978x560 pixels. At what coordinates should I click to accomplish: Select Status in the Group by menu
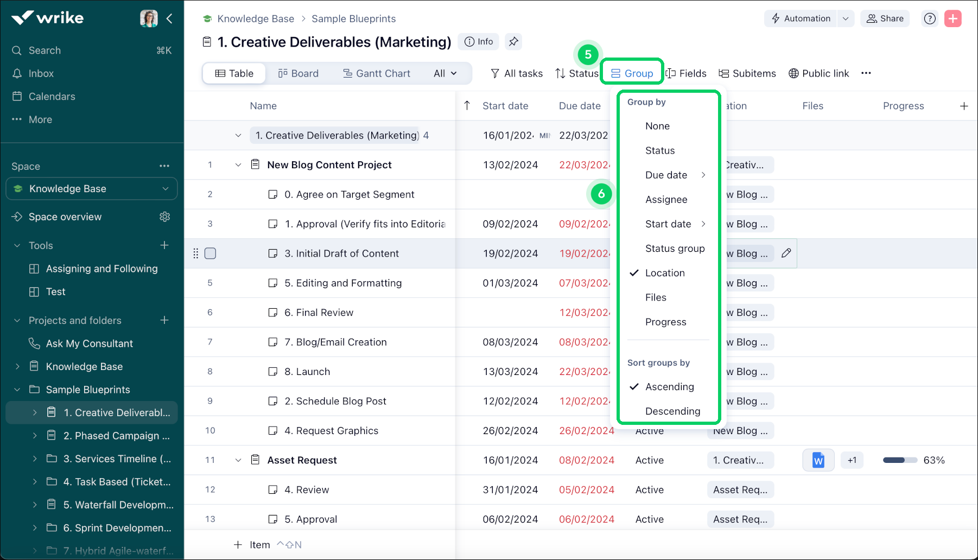(660, 150)
